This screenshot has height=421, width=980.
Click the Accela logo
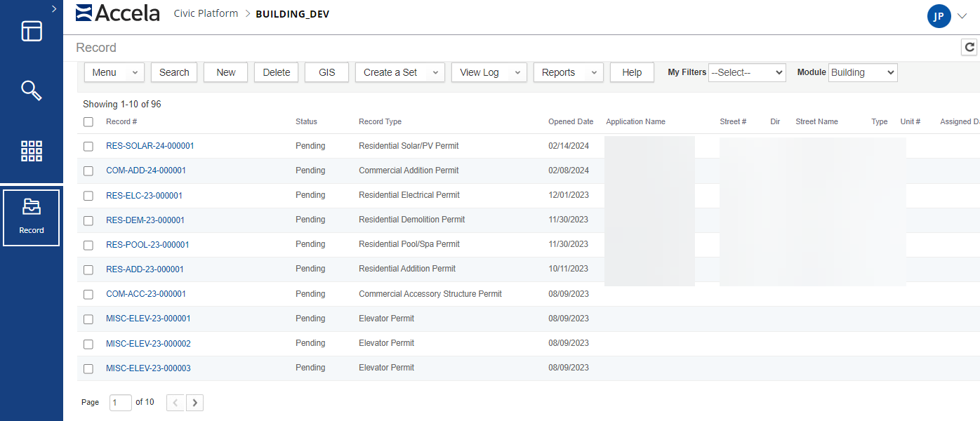pyautogui.click(x=118, y=13)
